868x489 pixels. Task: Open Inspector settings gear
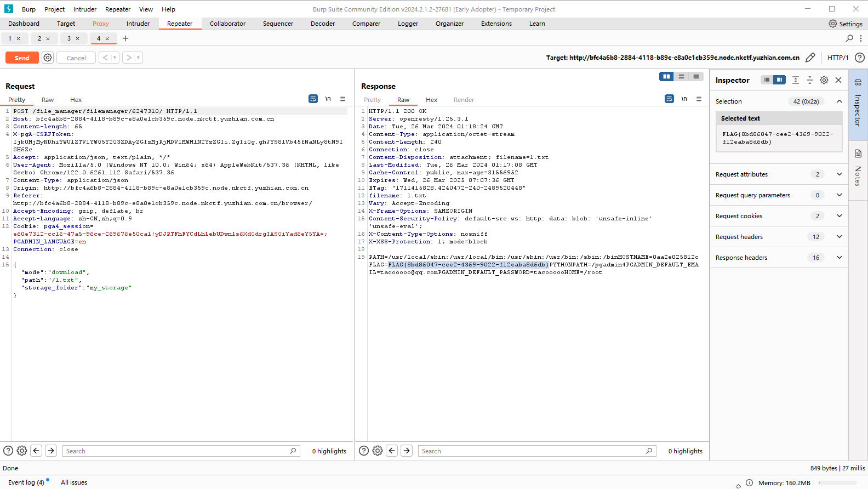[x=824, y=80]
